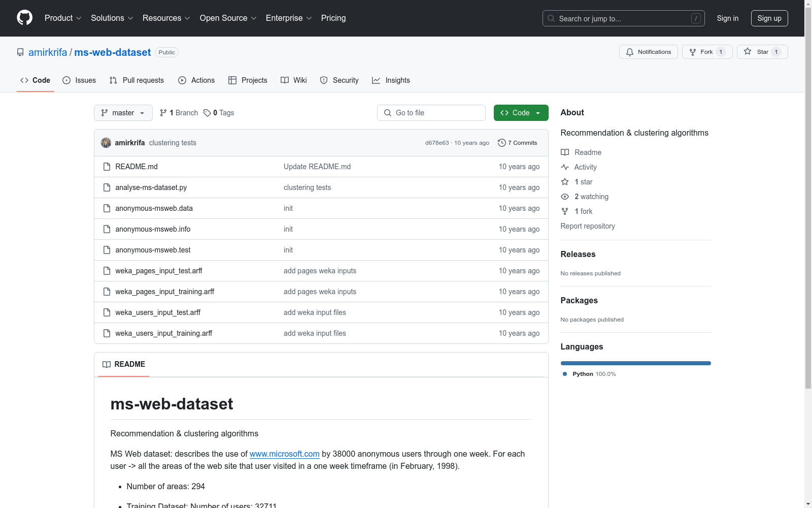The width and height of the screenshot is (812, 508).
Task: Click the eye icon beside 2 watching
Action: point(565,197)
